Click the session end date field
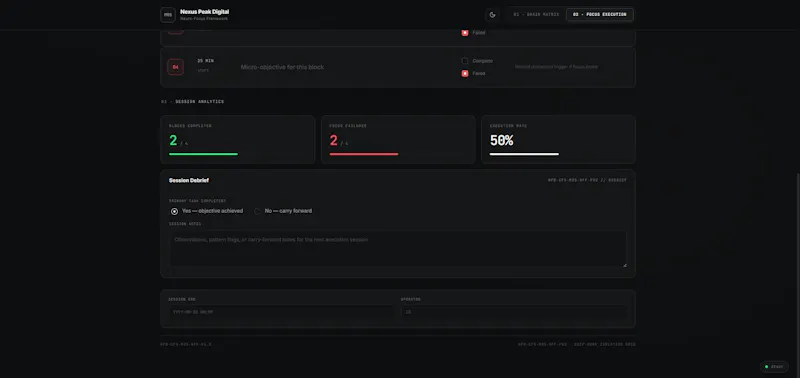800x378 pixels. (x=282, y=312)
